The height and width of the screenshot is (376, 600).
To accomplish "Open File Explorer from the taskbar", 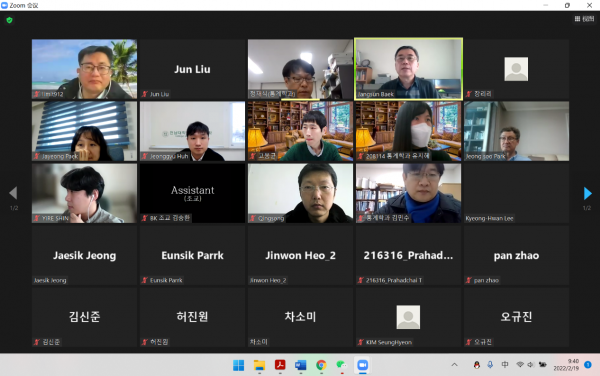I will pyautogui.click(x=259, y=365).
